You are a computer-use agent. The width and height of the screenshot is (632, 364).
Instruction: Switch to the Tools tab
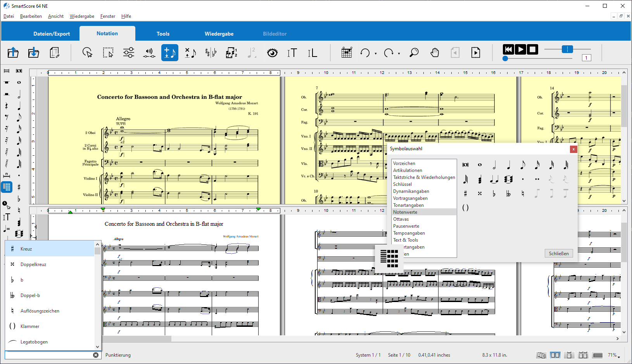click(x=163, y=34)
